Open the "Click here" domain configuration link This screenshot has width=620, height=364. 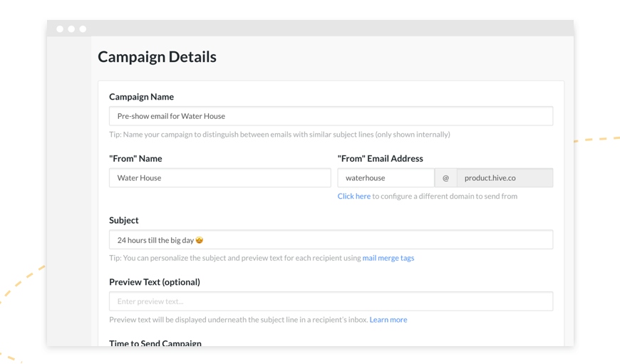(x=354, y=196)
